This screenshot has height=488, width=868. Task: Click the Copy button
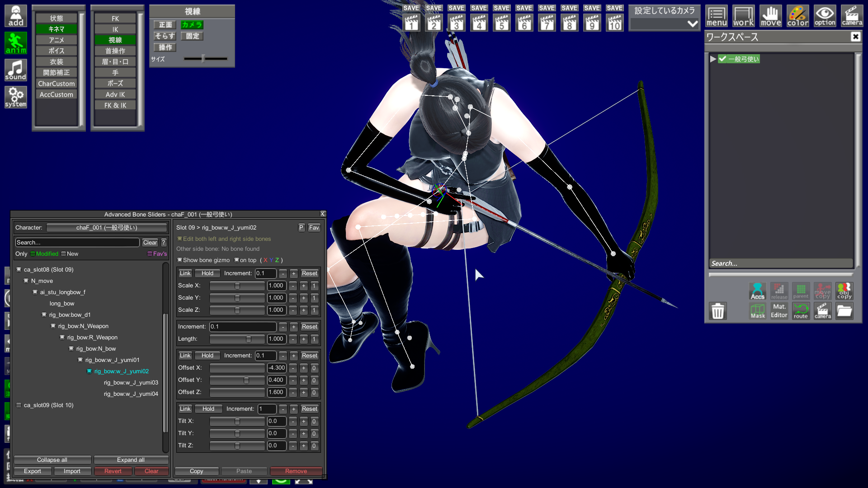(197, 471)
